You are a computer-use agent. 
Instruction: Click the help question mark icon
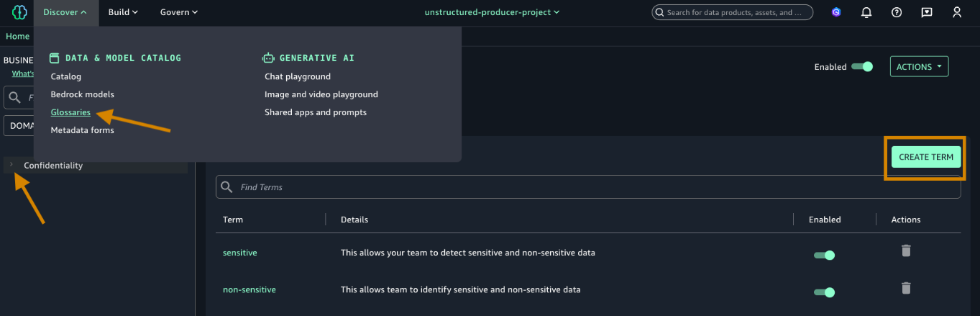tap(897, 12)
